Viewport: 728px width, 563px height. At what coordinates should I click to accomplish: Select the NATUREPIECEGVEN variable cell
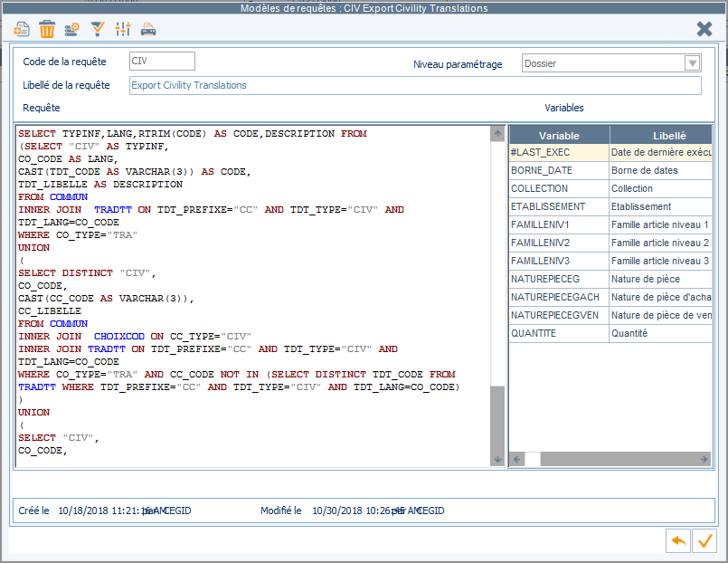(x=559, y=315)
